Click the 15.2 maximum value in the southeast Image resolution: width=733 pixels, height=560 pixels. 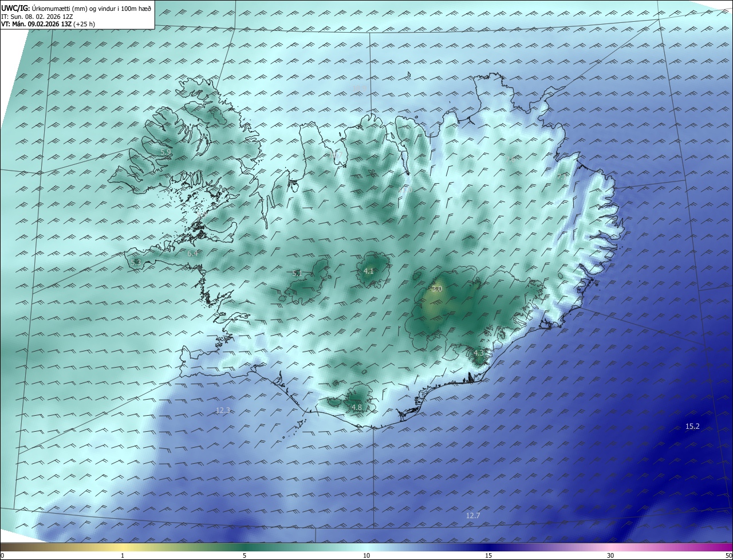pos(692,426)
